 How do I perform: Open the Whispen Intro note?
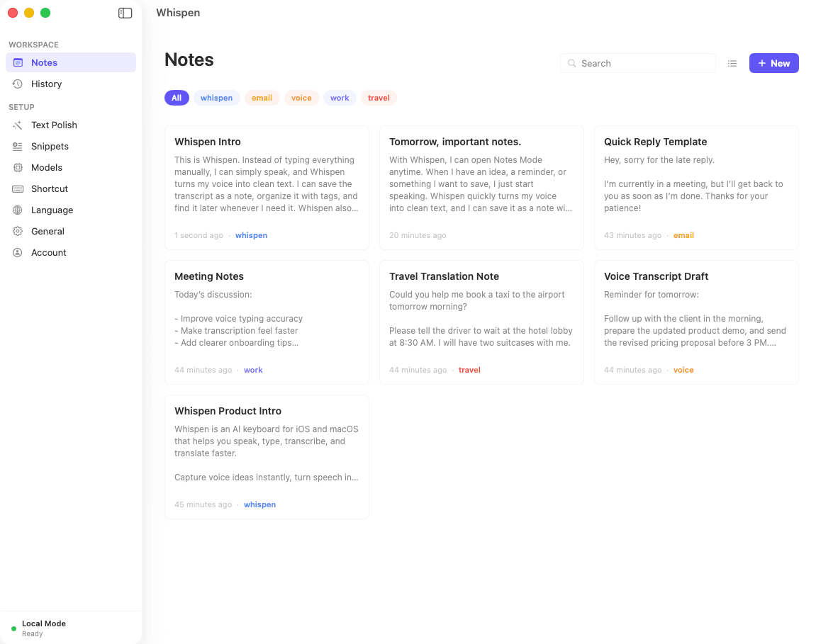point(267,188)
